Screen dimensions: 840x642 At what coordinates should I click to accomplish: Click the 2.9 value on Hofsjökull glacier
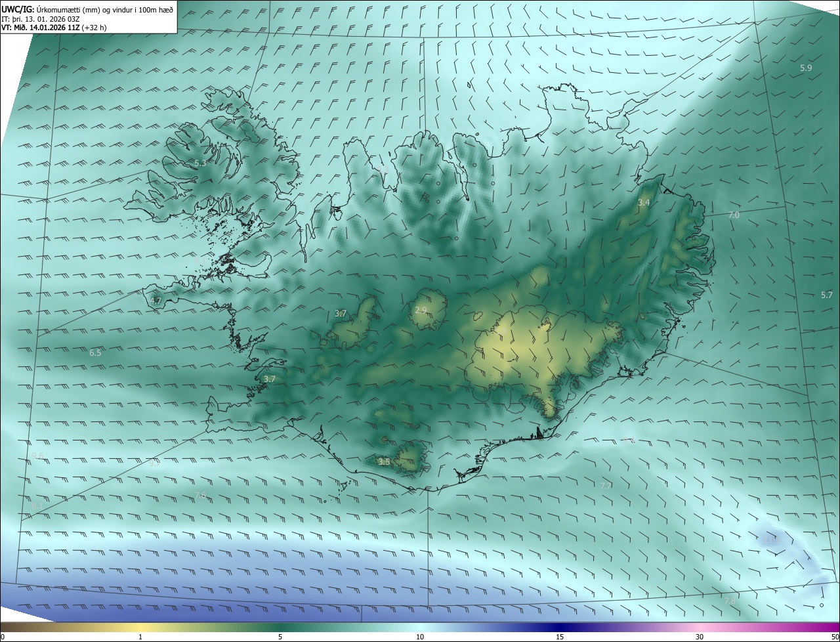point(421,310)
